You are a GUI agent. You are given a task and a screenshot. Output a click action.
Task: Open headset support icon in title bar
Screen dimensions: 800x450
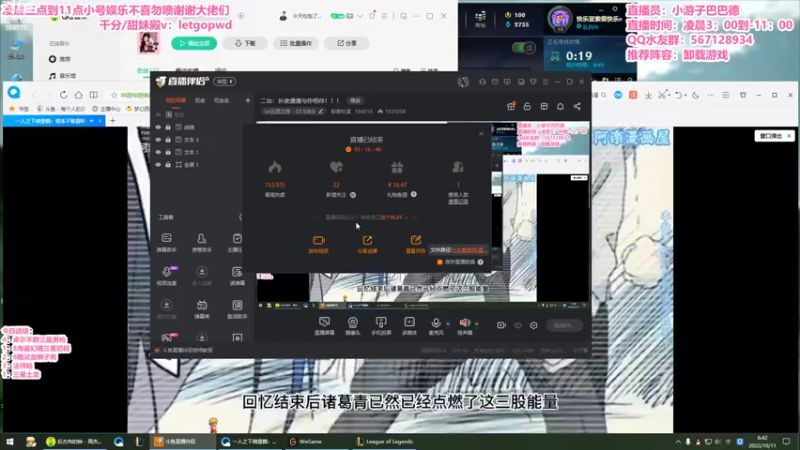coord(482,82)
